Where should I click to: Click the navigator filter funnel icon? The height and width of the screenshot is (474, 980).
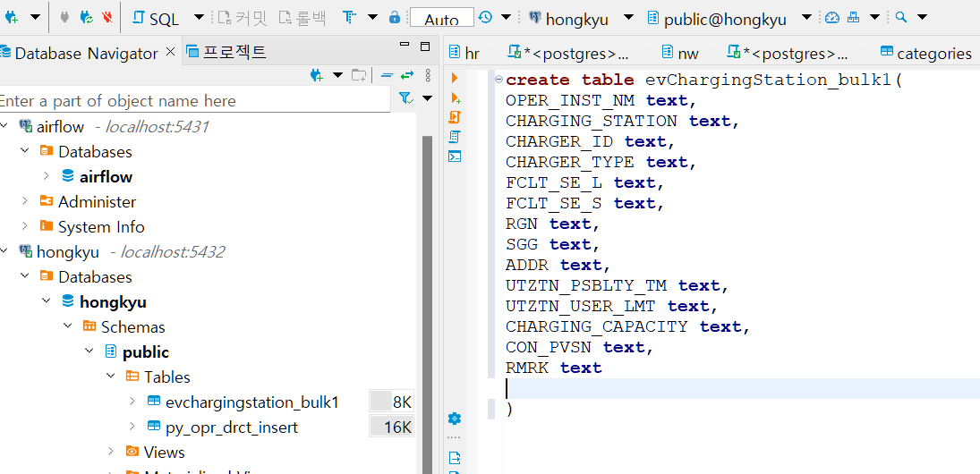(x=406, y=98)
